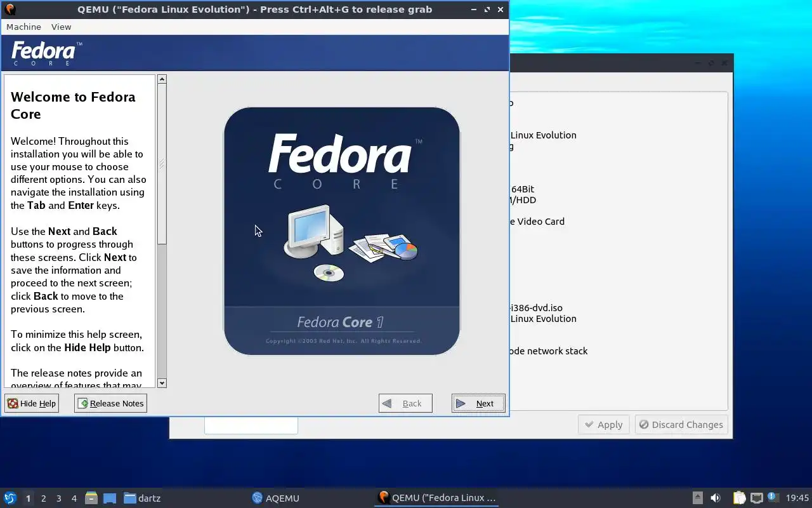
Task: Open the Machine menu in QEMU
Action: 23,27
